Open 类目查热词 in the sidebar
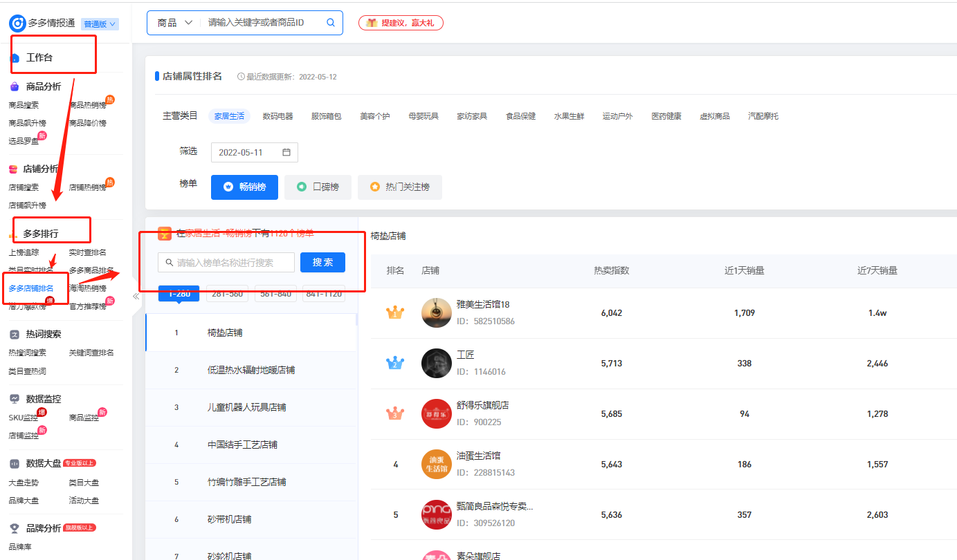957x560 pixels. point(28,371)
